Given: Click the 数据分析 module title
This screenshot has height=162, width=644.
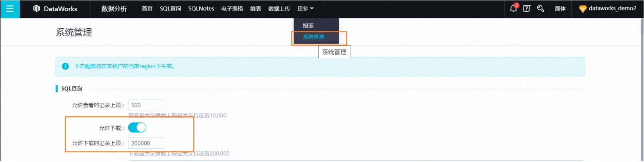Looking at the screenshot, I should (114, 8).
